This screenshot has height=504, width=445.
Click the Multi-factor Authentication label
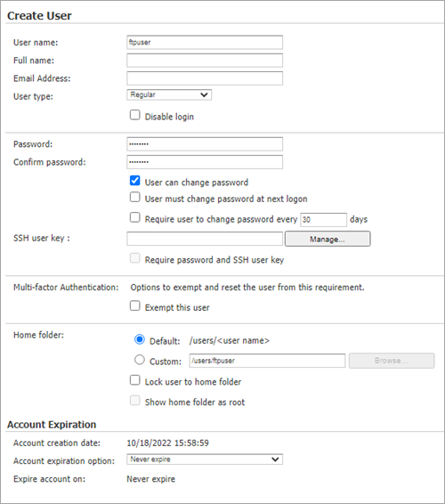tap(66, 287)
